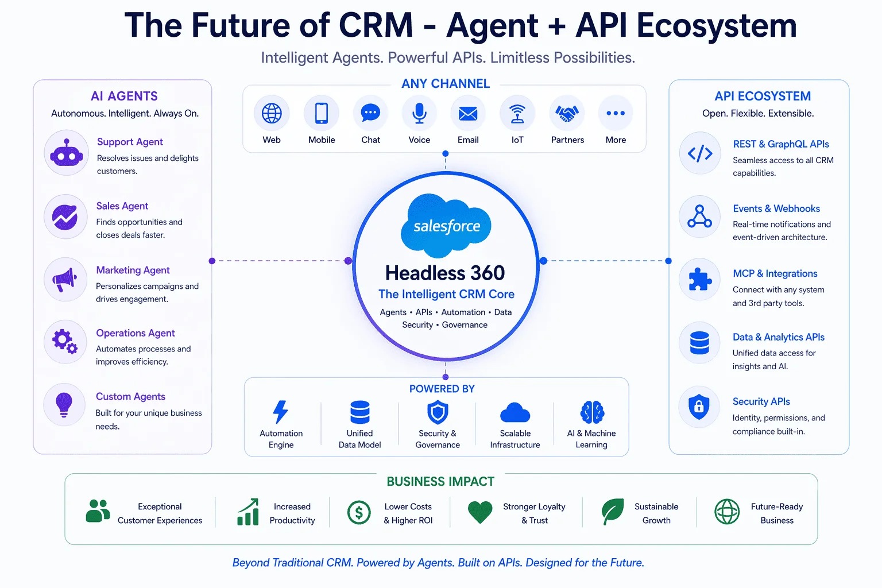Select the "Intelligent Agents. Powerful APIs." subtitle
Image resolution: width=882 pixels, height=588 pixels.
click(x=448, y=57)
